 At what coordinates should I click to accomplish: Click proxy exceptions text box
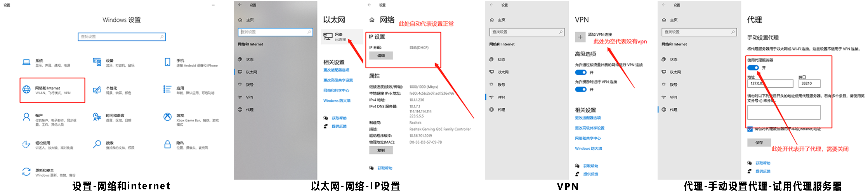click(784, 112)
